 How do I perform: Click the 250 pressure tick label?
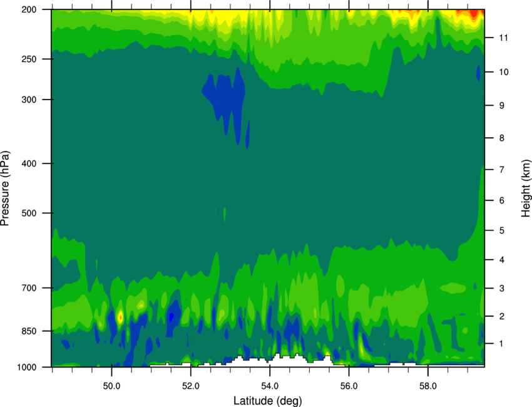point(29,59)
